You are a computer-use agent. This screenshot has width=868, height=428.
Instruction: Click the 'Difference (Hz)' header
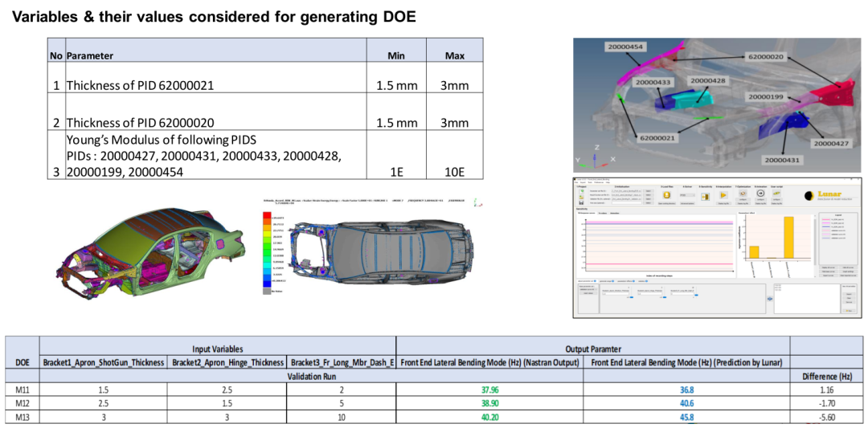coord(828,377)
